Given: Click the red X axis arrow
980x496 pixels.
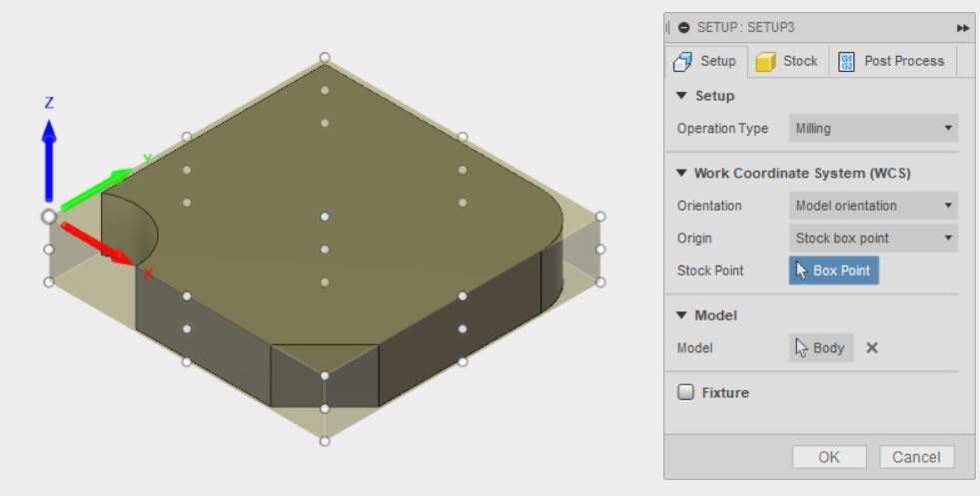Looking at the screenshot, I should point(99,245).
